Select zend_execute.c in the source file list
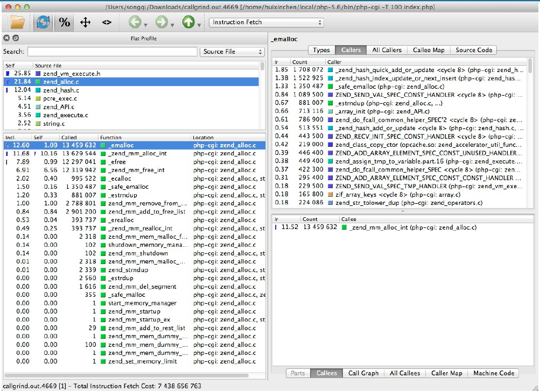540x392 pixels. 131,115
